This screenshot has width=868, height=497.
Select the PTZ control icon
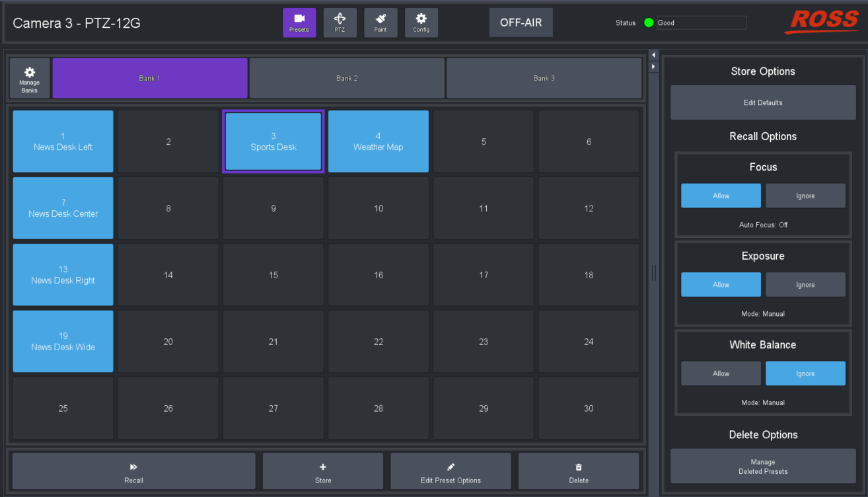click(340, 22)
